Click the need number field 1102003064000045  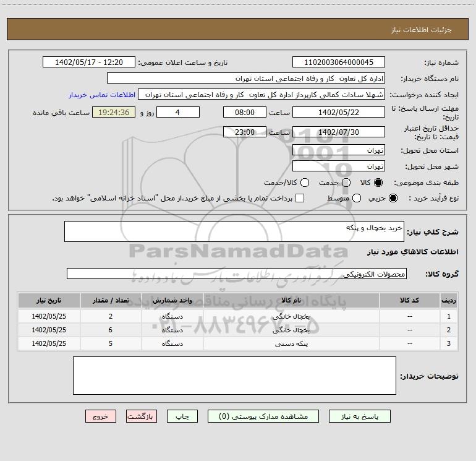coord(339,62)
